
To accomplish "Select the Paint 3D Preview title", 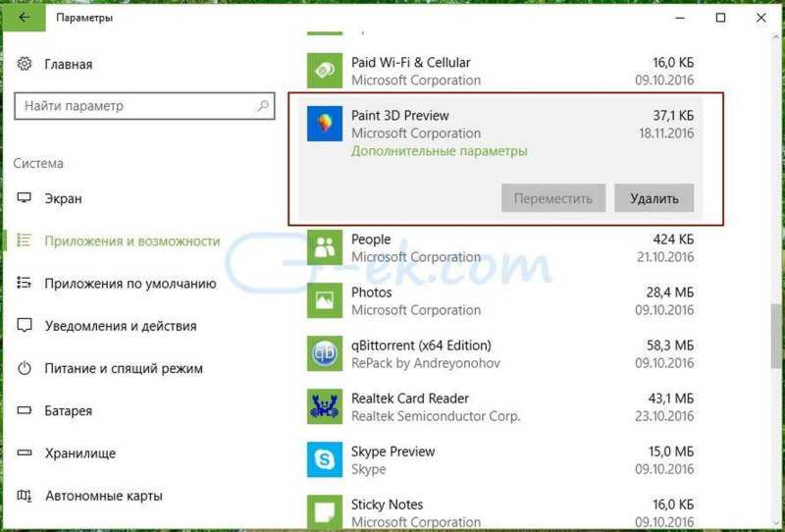I will click(399, 115).
